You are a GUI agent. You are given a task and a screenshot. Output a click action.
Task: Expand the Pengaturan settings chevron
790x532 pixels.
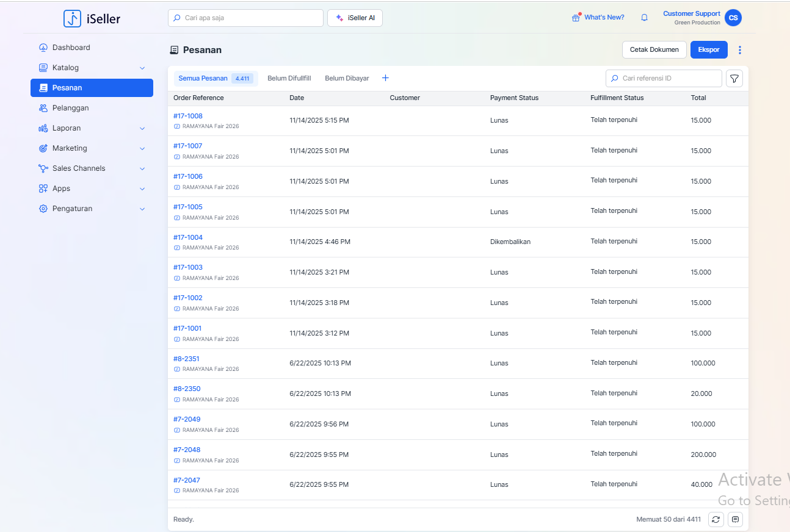142,209
